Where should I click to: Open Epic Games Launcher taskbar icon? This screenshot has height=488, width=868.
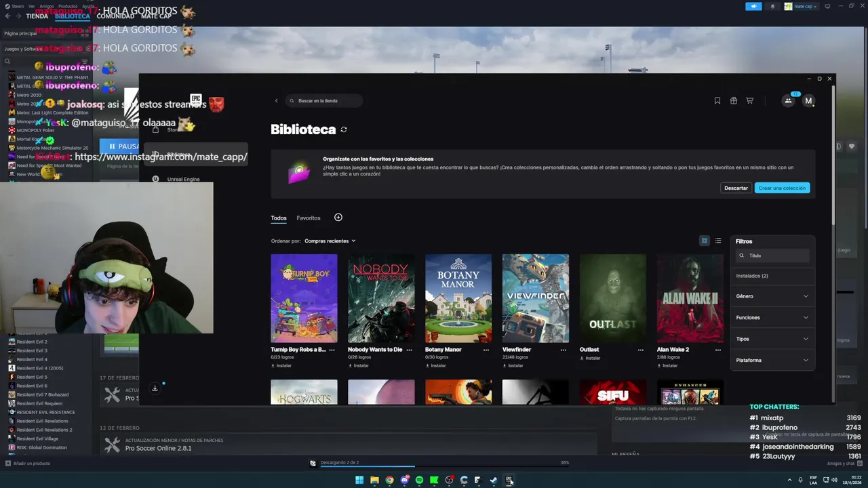tap(509, 481)
